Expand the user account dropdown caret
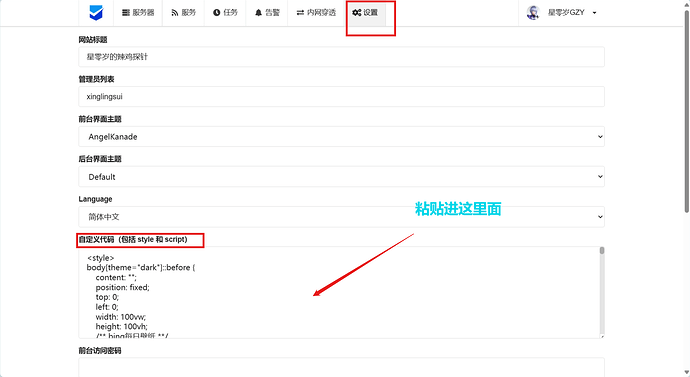 pos(594,13)
